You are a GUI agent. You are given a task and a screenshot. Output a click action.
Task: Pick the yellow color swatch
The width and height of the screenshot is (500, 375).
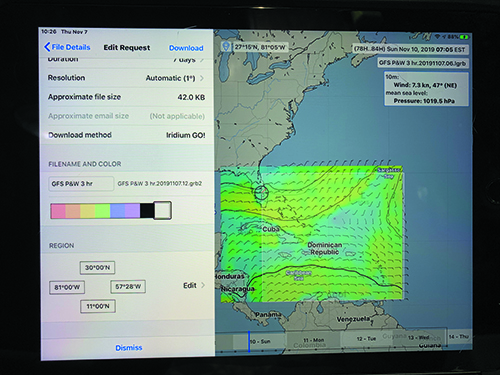(88, 211)
